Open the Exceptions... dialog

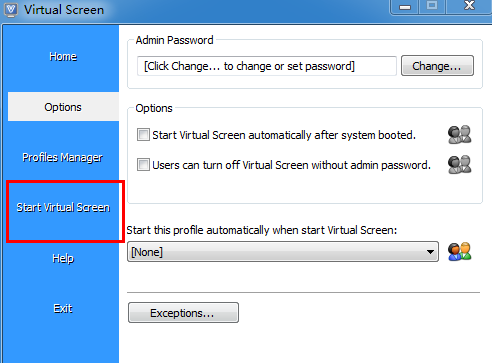(x=183, y=313)
